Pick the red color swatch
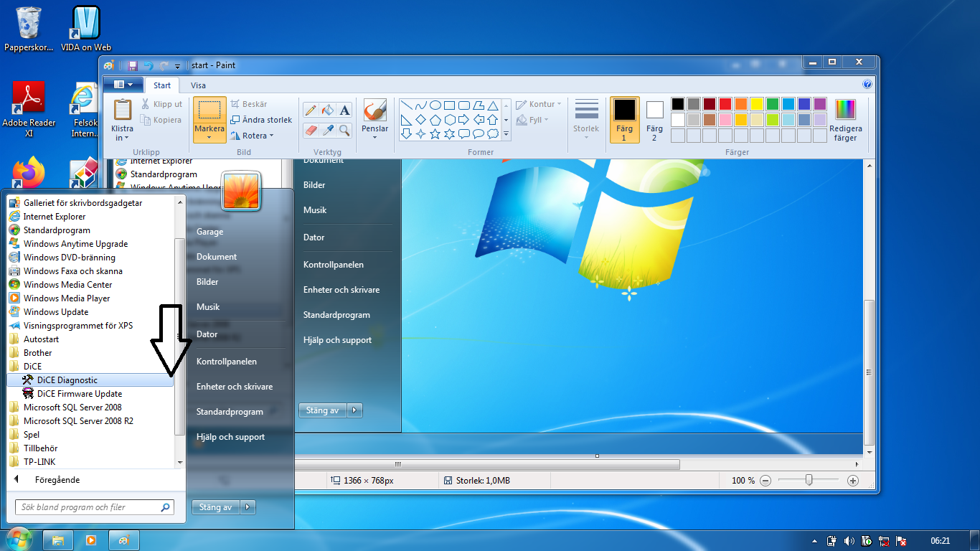 (x=725, y=104)
